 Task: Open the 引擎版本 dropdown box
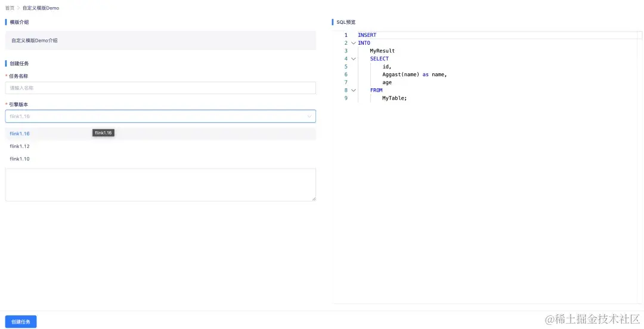tap(160, 116)
